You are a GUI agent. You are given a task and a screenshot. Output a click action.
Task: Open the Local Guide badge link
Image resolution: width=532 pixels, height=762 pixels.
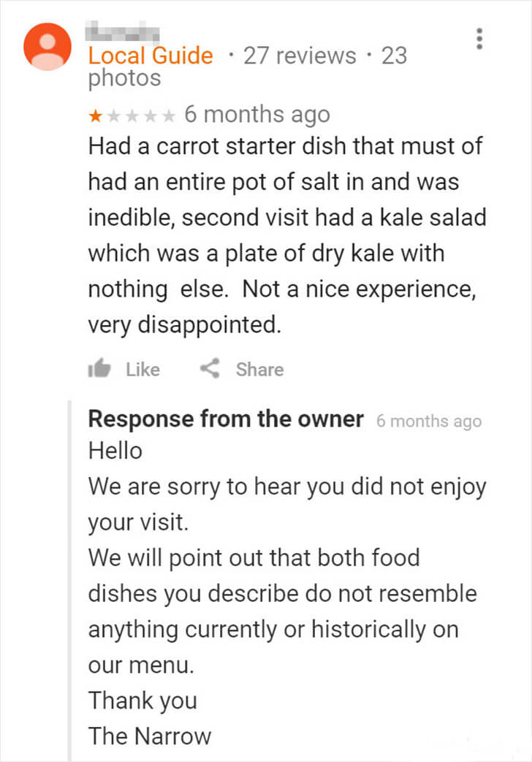click(151, 56)
